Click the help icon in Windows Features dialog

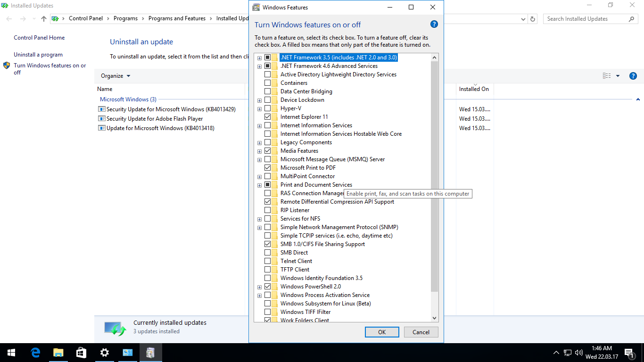[434, 25]
